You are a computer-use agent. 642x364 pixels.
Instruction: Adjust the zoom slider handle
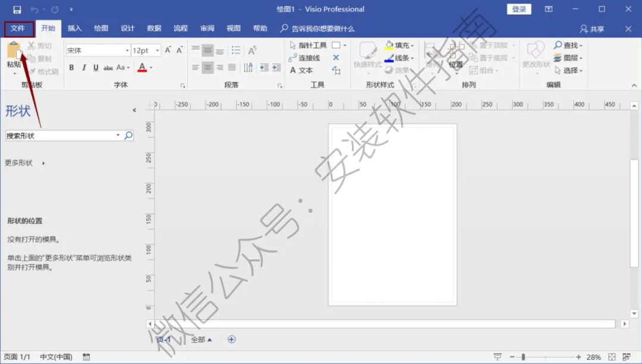click(x=523, y=357)
